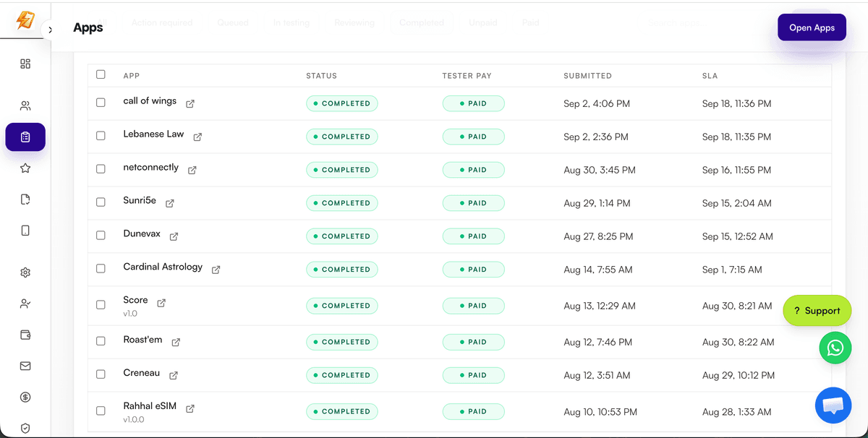
Task: Click the COMPLETED badge for Score
Action: point(342,306)
